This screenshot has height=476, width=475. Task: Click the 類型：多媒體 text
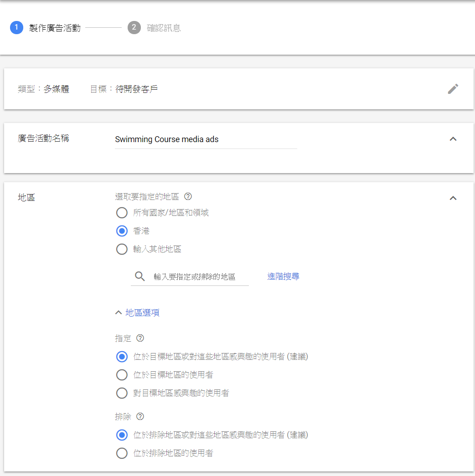coord(43,89)
